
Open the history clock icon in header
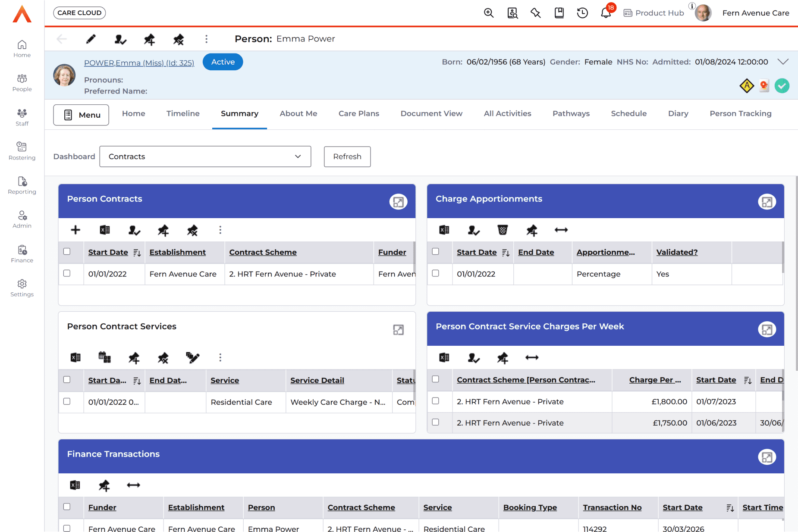[582, 13]
